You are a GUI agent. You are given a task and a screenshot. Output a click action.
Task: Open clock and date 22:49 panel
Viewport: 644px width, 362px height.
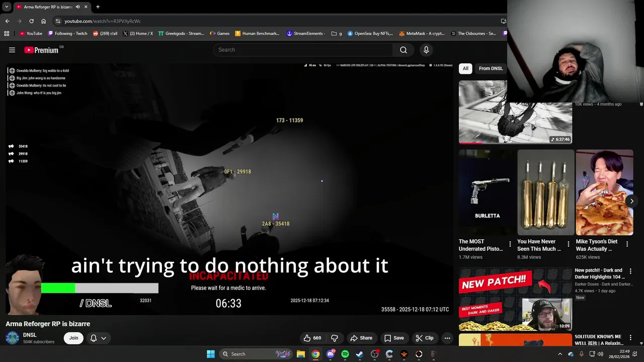(619, 354)
